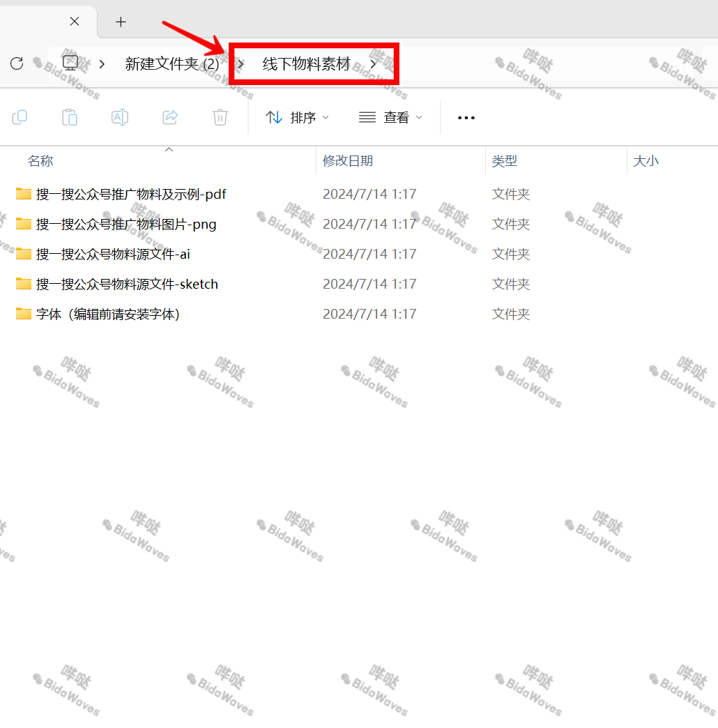Expand the chevron after 新建文件夹 (2)
Viewport: 718px width, 728px height.
coord(240,63)
